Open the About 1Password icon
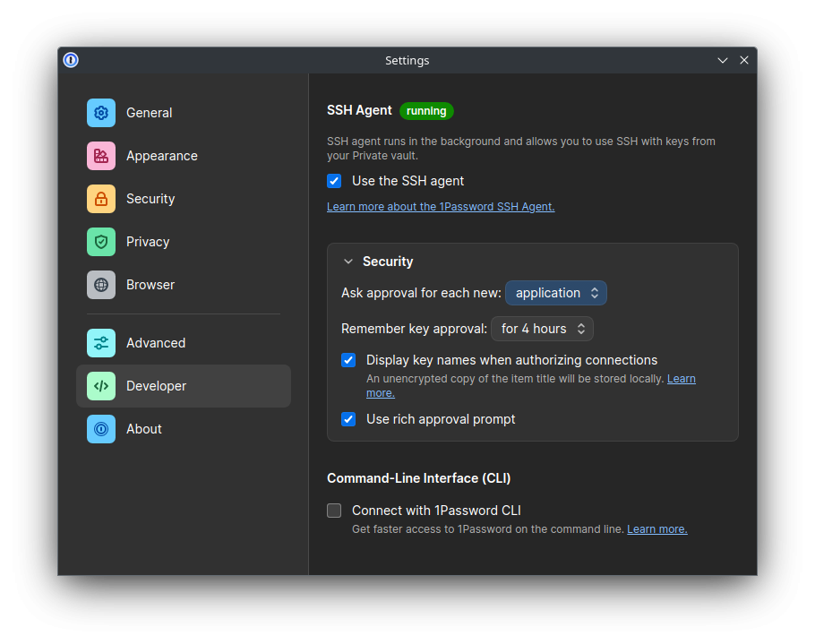This screenshot has width=815, height=644. point(101,429)
